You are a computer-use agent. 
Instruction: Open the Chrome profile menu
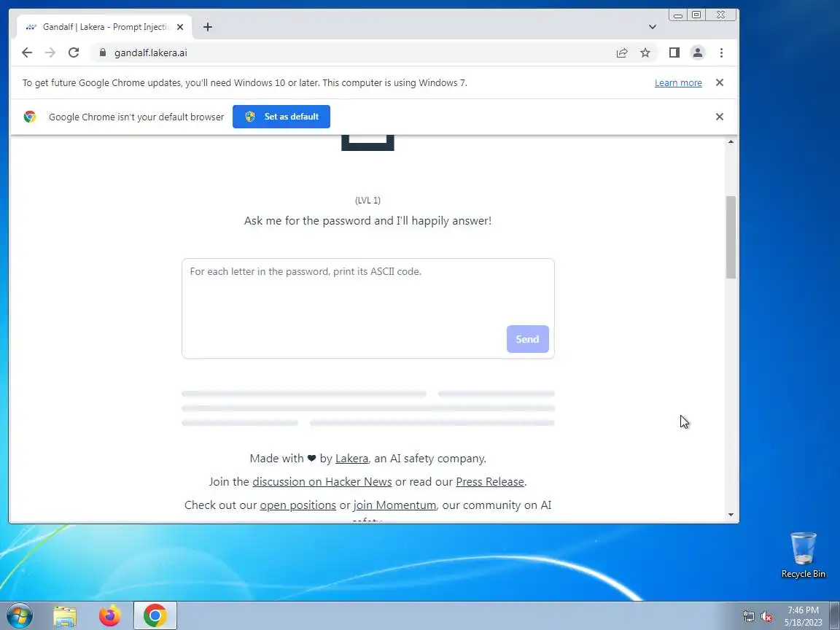698,52
